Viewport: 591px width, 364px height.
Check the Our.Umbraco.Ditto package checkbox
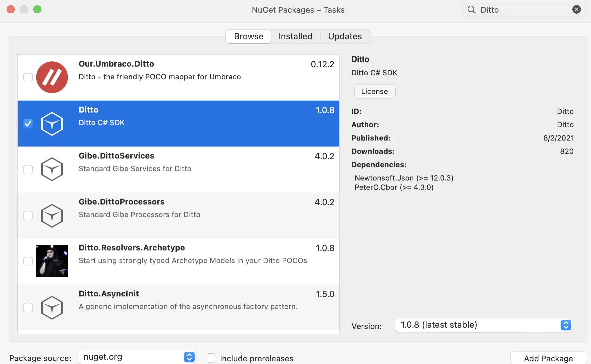click(x=28, y=78)
